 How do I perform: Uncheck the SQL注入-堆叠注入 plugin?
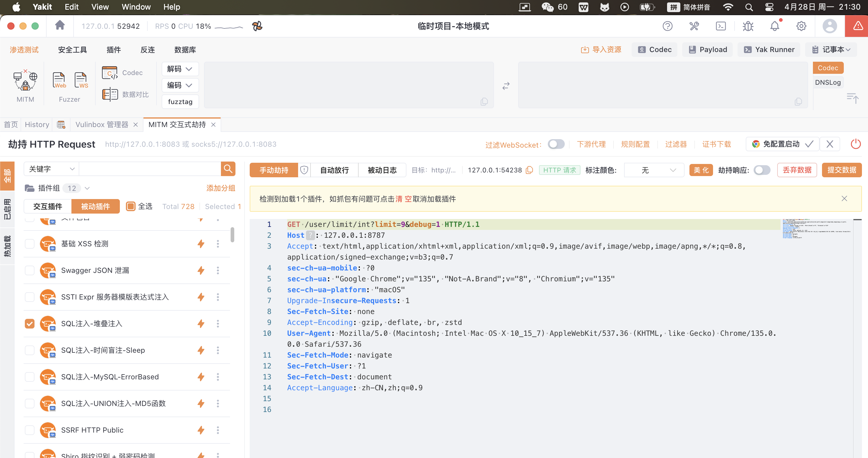coord(30,324)
